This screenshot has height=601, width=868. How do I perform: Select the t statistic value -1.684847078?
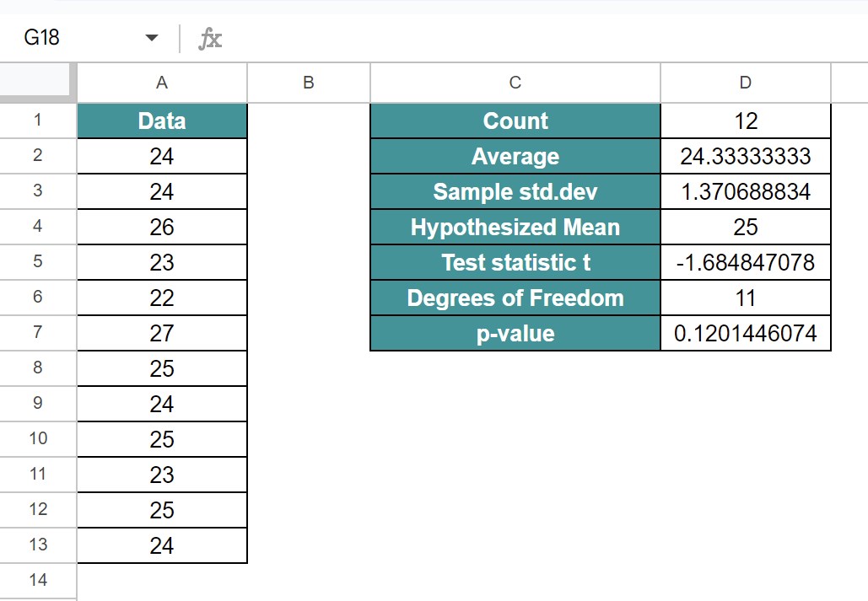pyautogui.click(x=746, y=262)
